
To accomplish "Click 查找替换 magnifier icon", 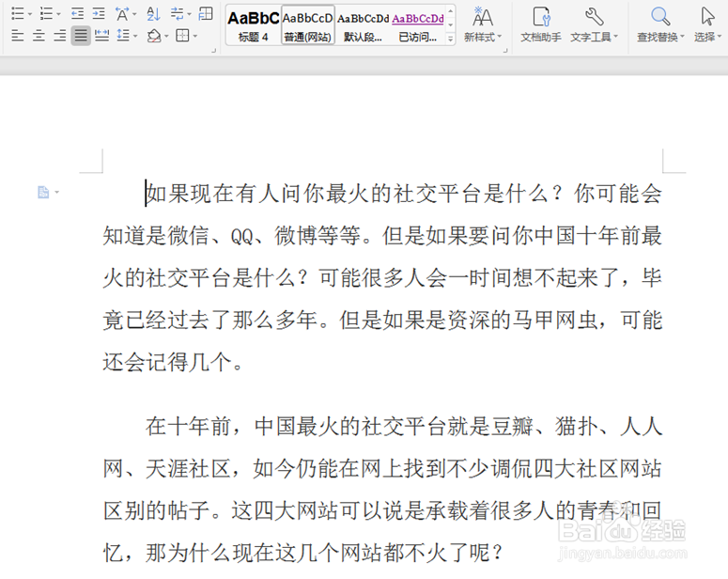I will (659, 17).
